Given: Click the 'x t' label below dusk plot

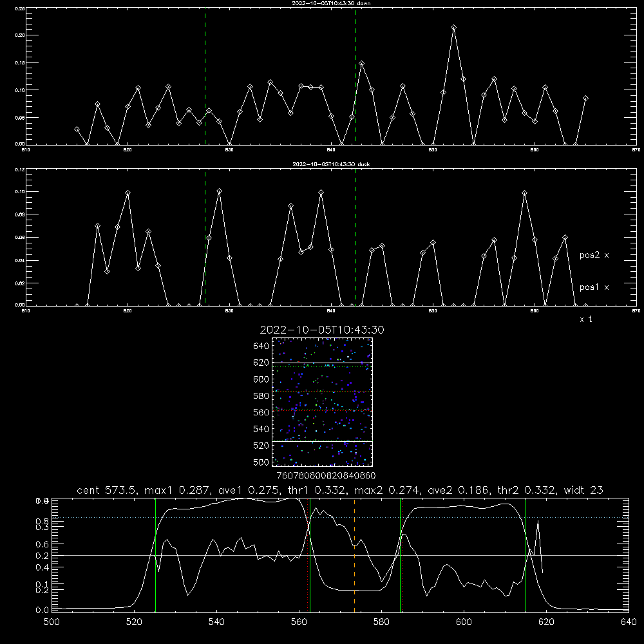Looking at the screenshot, I should coord(585,319).
